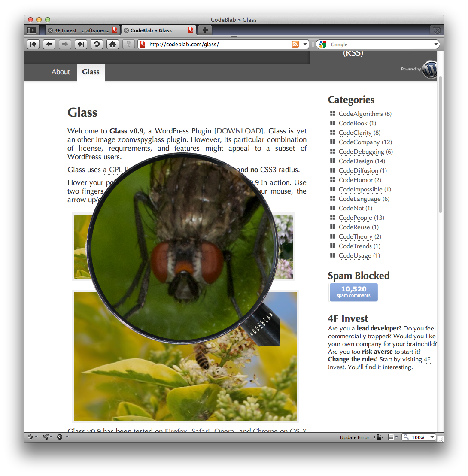Open the Opera Link sync status icon
The width and height of the screenshot is (468, 476).
[x=33, y=437]
